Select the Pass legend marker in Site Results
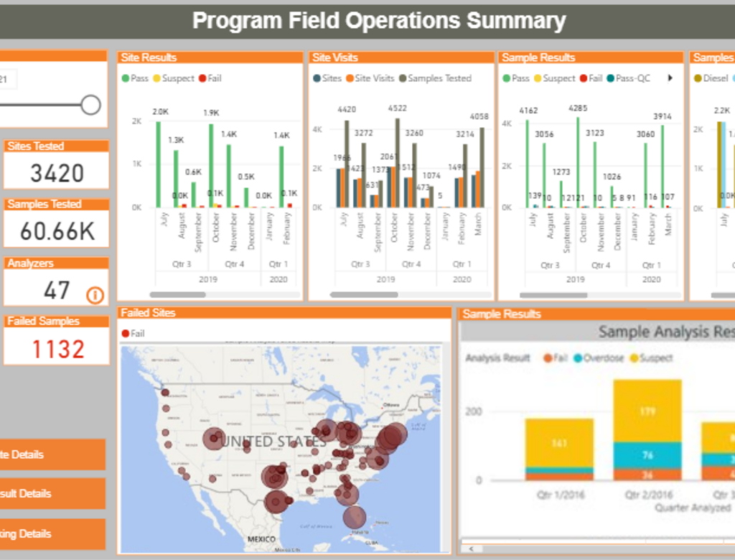The height and width of the screenshot is (560, 735). pyautogui.click(x=125, y=78)
